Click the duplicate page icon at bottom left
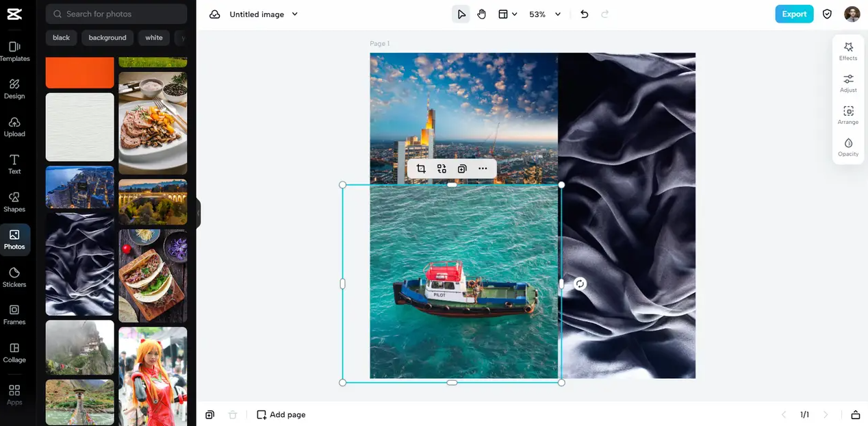 210,414
